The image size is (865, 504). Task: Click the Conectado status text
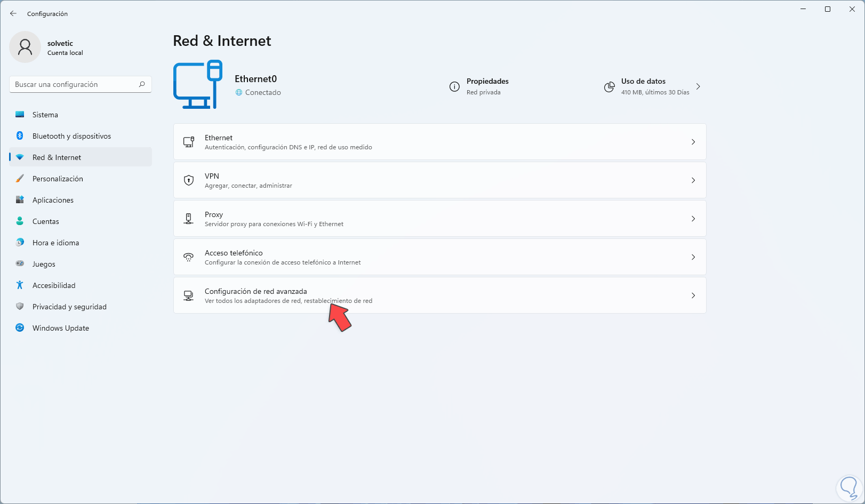(263, 93)
